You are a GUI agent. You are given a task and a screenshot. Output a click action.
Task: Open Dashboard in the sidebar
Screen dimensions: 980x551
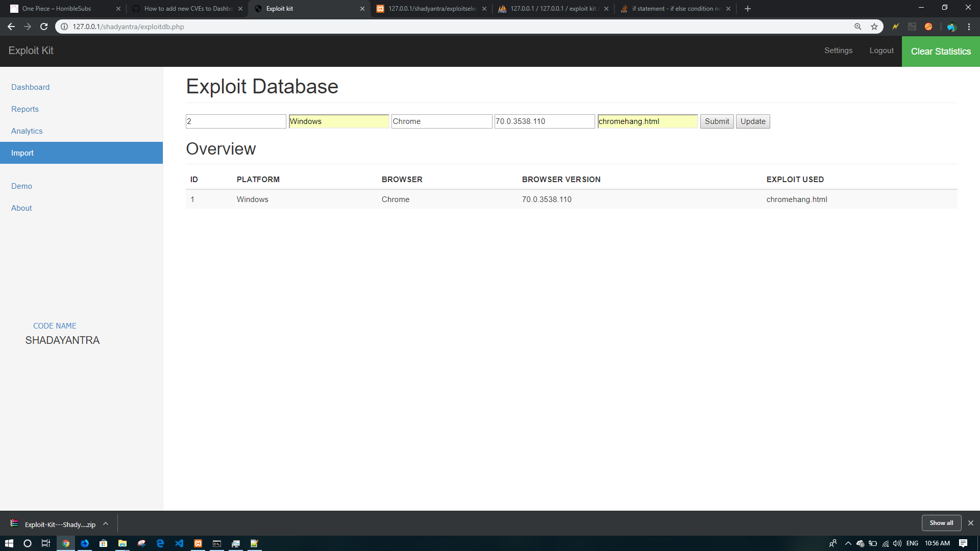tap(31, 87)
